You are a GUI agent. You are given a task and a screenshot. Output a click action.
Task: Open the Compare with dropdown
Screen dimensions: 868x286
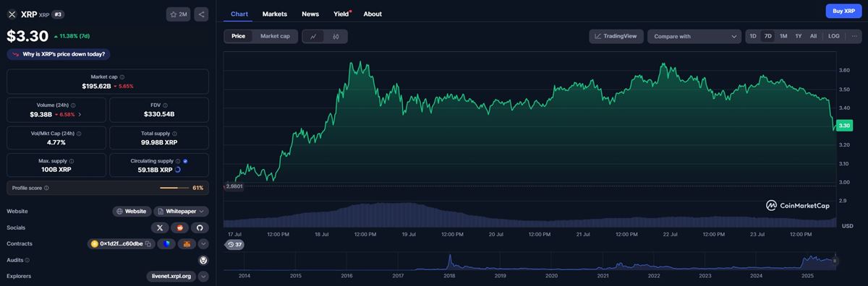coord(694,36)
